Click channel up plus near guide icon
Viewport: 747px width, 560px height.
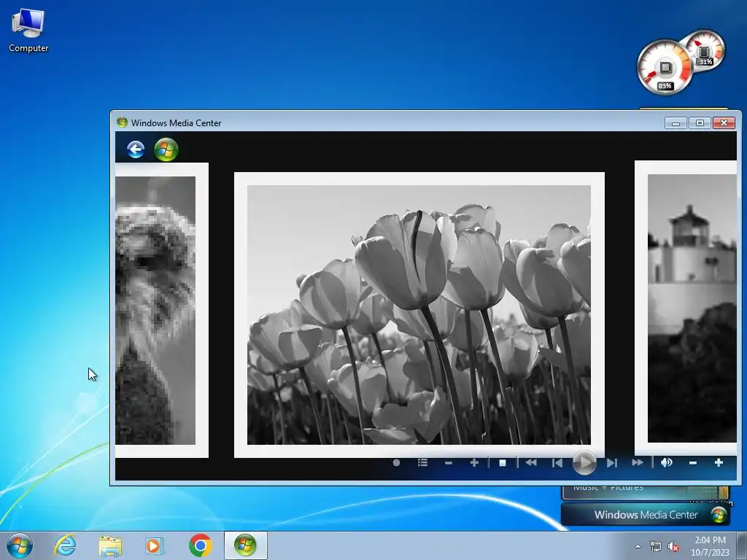tap(474, 463)
